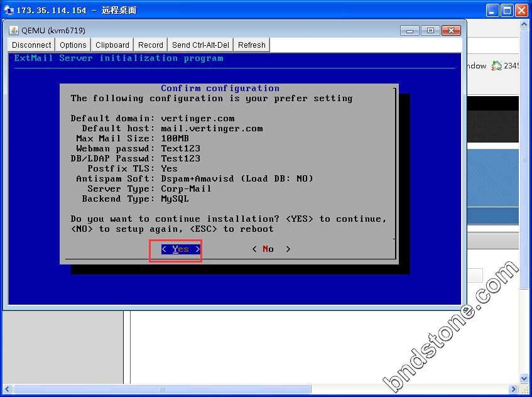532x397 pixels.
Task: Close the QEMU kvm6719 window
Action: click(x=451, y=31)
